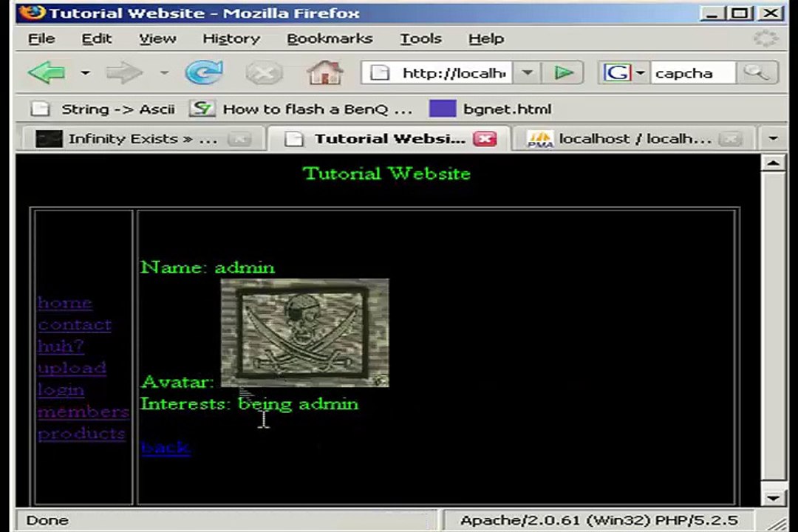Click the green Go arrow button
The image size is (798, 532).
pos(563,73)
